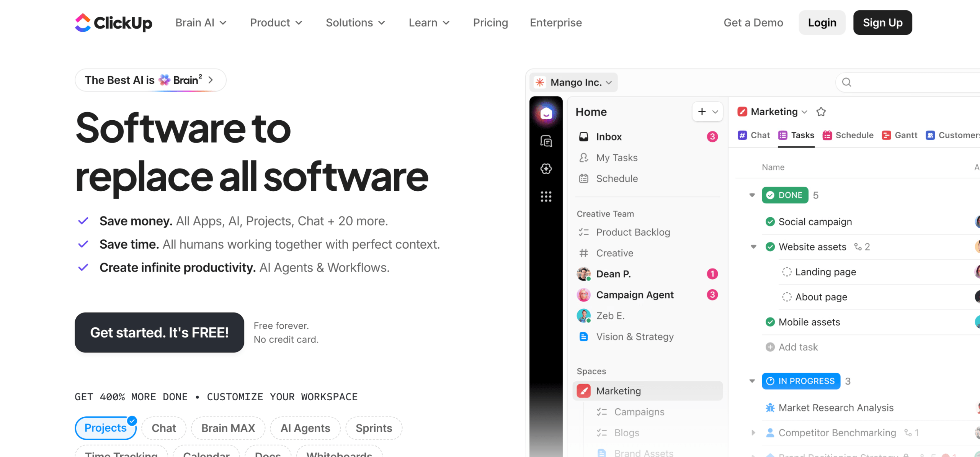The image size is (980, 457).
Task: Switch to the Chat tab
Action: pyautogui.click(x=753, y=135)
